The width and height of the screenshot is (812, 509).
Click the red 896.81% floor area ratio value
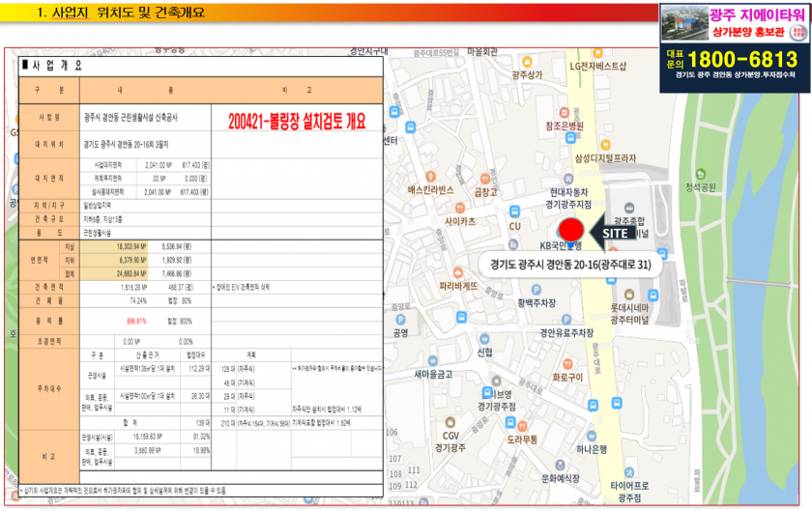click(x=136, y=322)
